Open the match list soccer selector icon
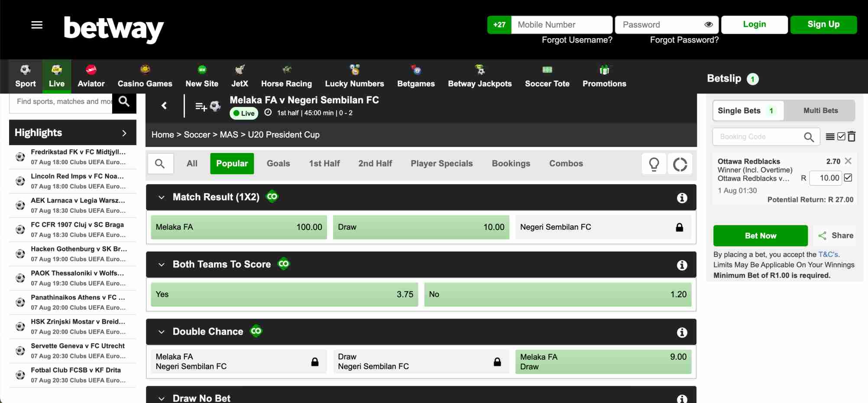Screen dimensions: 868x403 (208, 106)
